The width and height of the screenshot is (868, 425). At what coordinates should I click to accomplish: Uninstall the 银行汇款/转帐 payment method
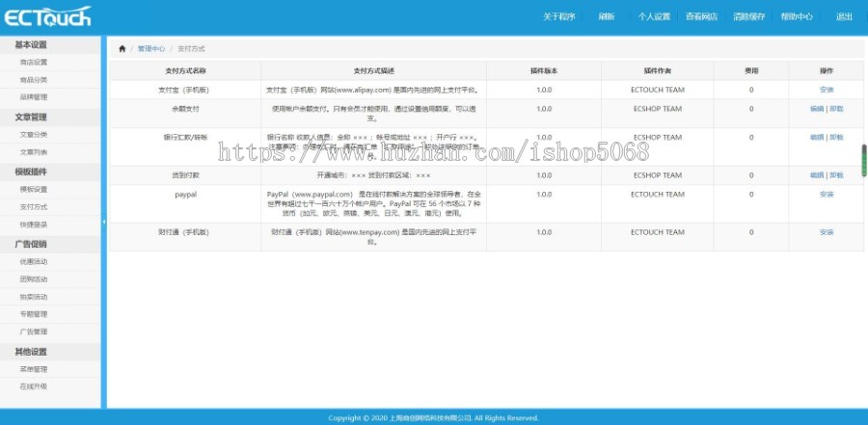point(836,137)
